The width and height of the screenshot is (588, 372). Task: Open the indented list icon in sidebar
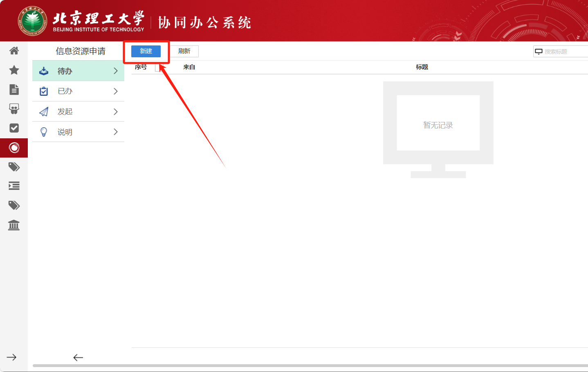click(14, 186)
